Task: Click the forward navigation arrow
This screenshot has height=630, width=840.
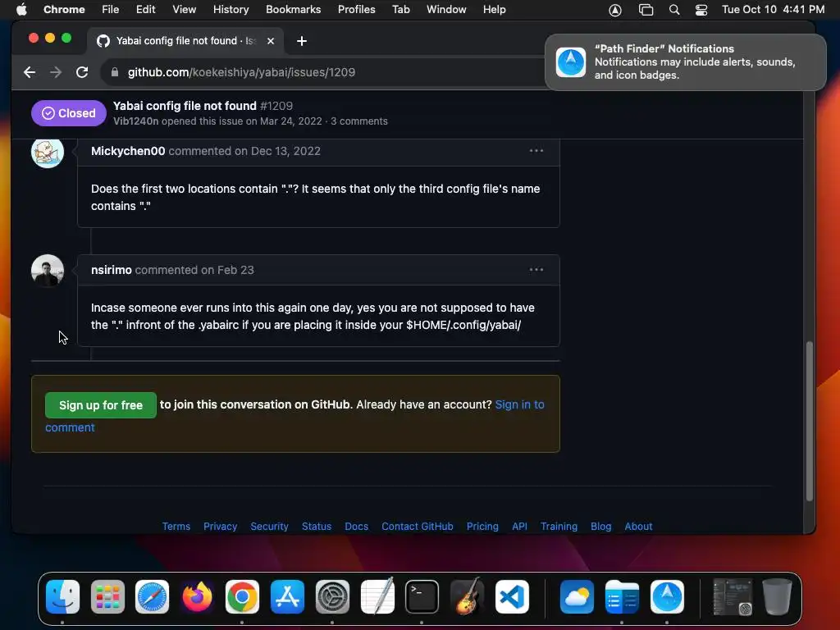Action: 56,72
